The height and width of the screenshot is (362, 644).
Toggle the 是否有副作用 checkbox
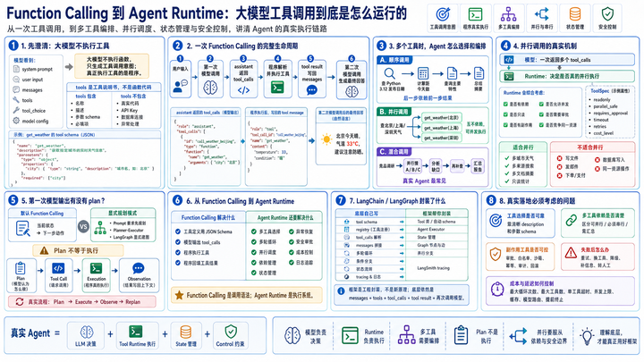coord(505,125)
